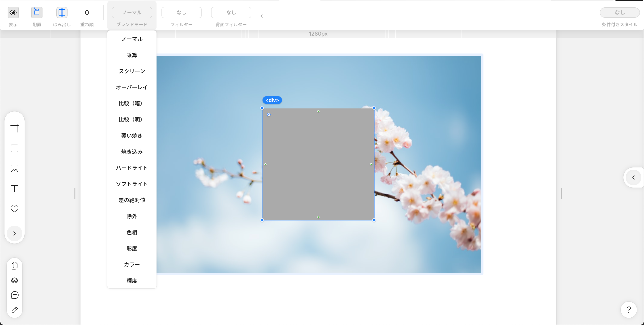Viewport: 644px width, 325px height.
Task: Pick ソフトライト from the blend list
Action: click(132, 184)
